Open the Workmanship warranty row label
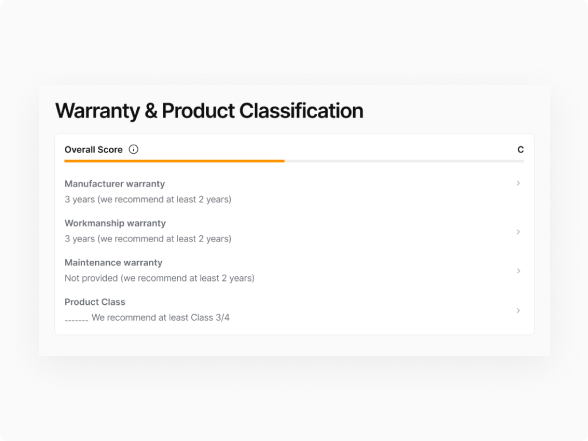588x441 pixels. point(115,223)
